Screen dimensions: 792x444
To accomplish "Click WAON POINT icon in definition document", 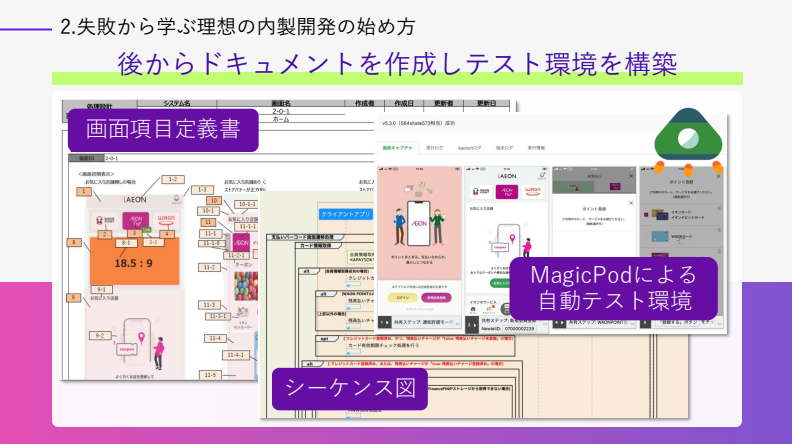I will [105, 220].
